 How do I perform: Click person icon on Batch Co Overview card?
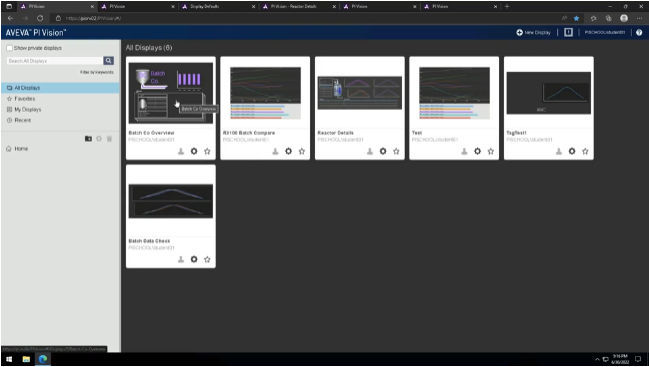coord(181,151)
